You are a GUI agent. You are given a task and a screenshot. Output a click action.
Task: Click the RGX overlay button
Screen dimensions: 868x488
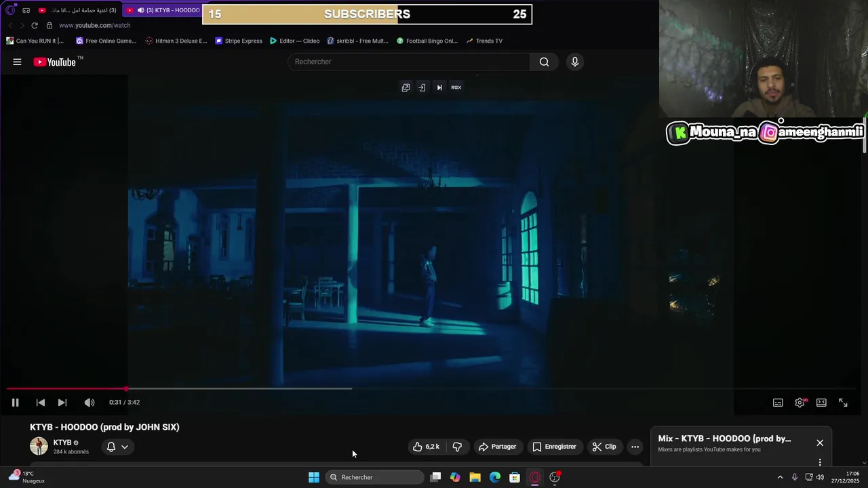[456, 87]
